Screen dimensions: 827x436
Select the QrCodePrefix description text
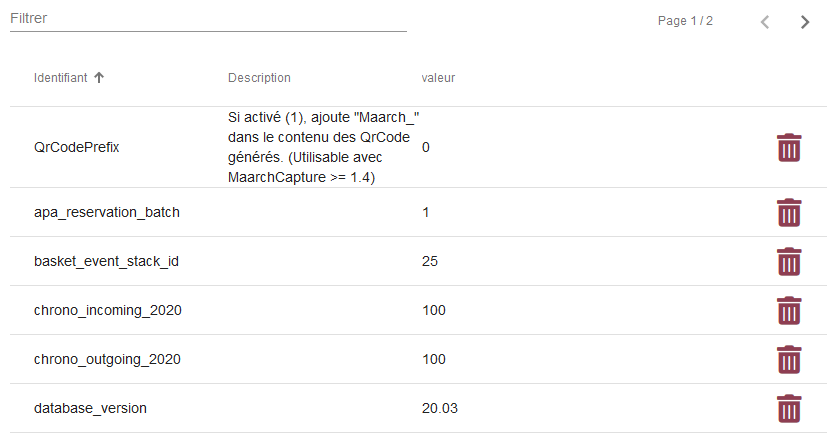click(323, 147)
